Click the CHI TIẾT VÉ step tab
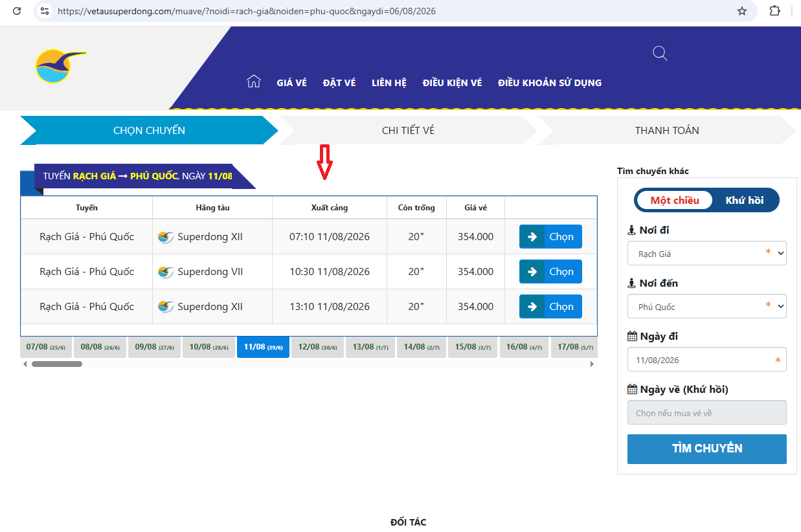The width and height of the screenshot is (801, 532). click(x=408, y=130)
